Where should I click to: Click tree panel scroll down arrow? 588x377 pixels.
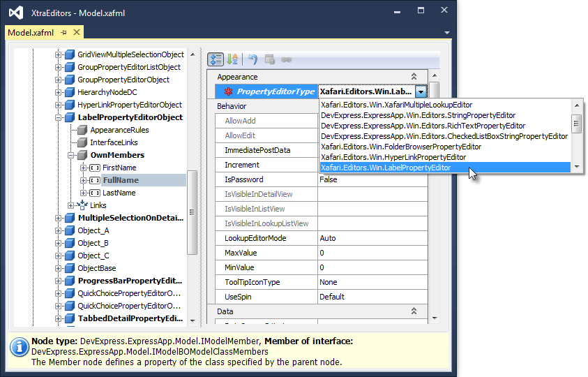click(x=193, y=320)
